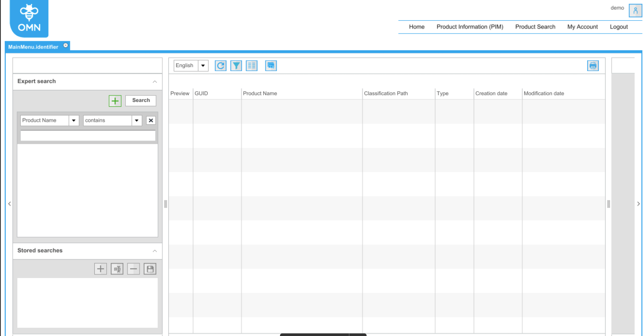Open the contains operator dropdown
Viewport: 644px width, 336px height.
point(137,120)
